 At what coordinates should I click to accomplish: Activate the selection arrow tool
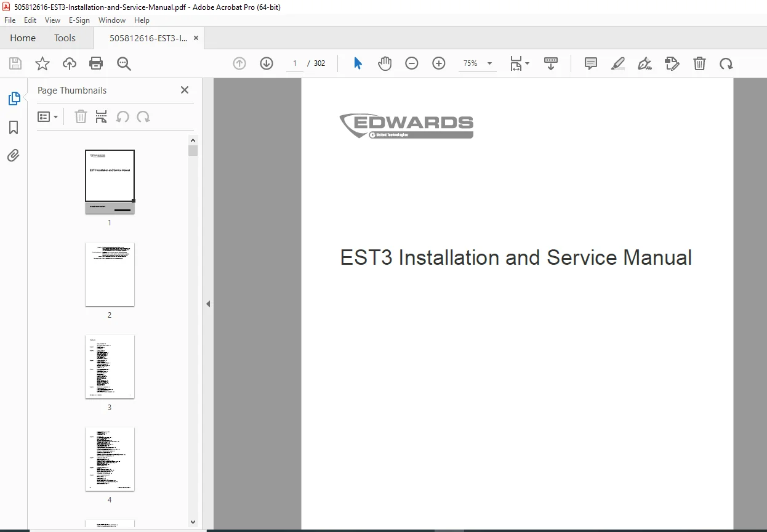[x=358, y=63]
